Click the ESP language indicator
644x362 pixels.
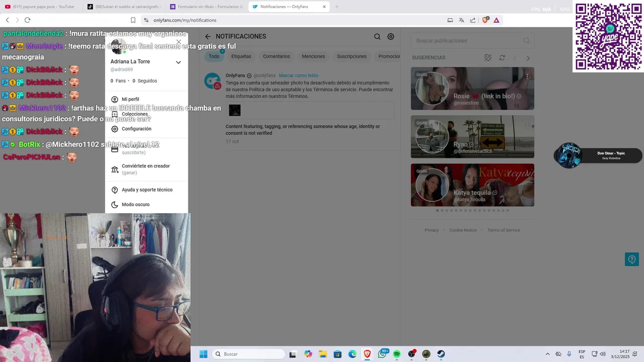tap(582, 354)
